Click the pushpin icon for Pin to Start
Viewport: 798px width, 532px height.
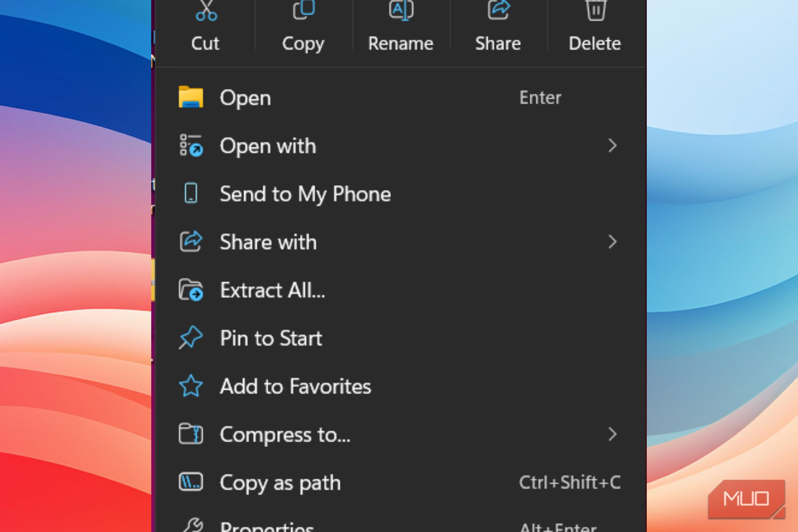(191, 337)
